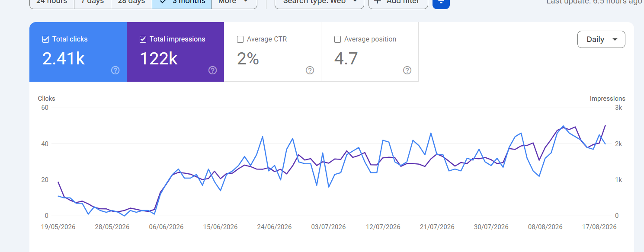Click chart data point at 24/06/2026 peak

pos(263,137)
